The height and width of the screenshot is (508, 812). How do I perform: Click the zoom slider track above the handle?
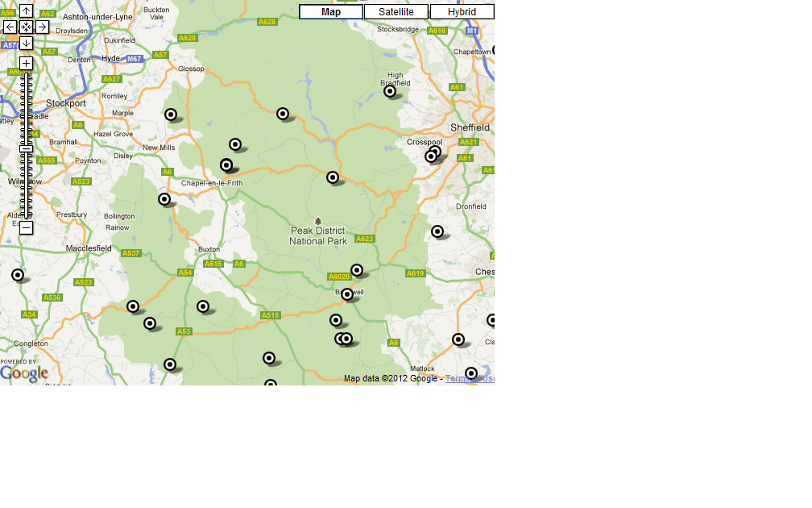click(x=26, y=109)
